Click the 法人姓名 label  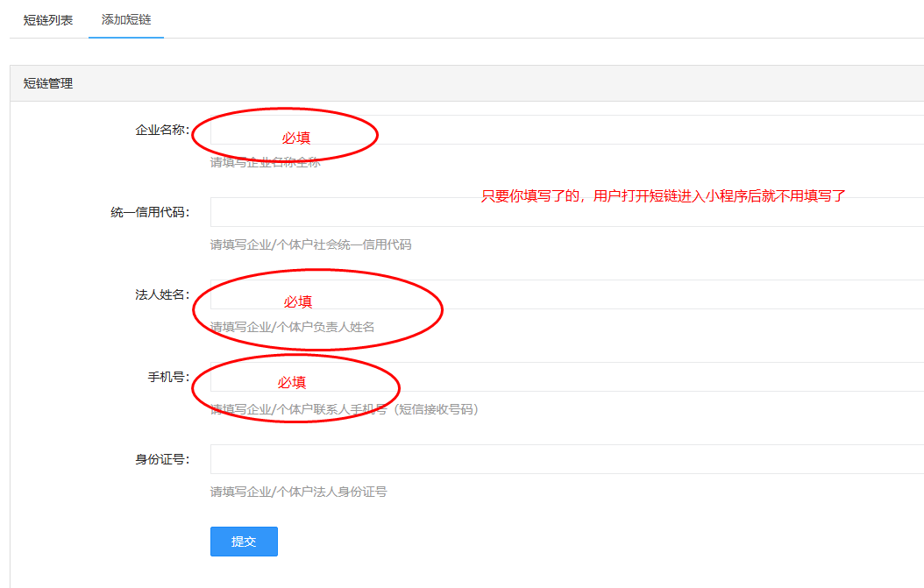point(163,294)
